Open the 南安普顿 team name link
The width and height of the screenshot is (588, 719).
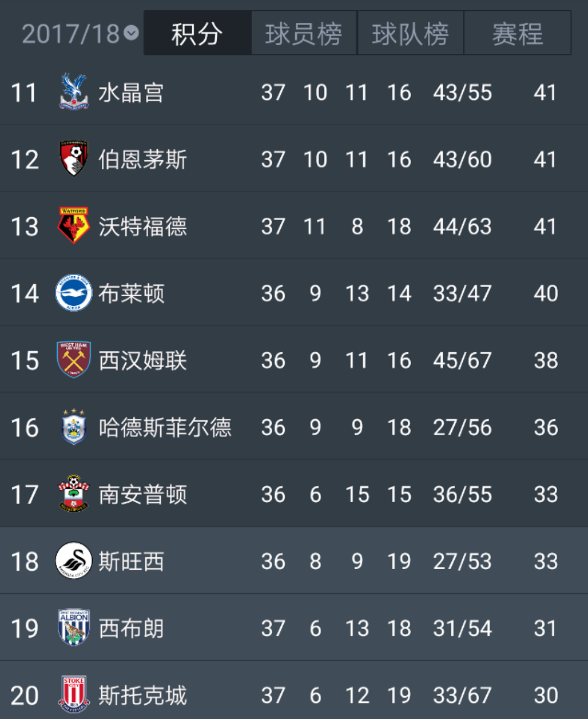tap(143, 495)
